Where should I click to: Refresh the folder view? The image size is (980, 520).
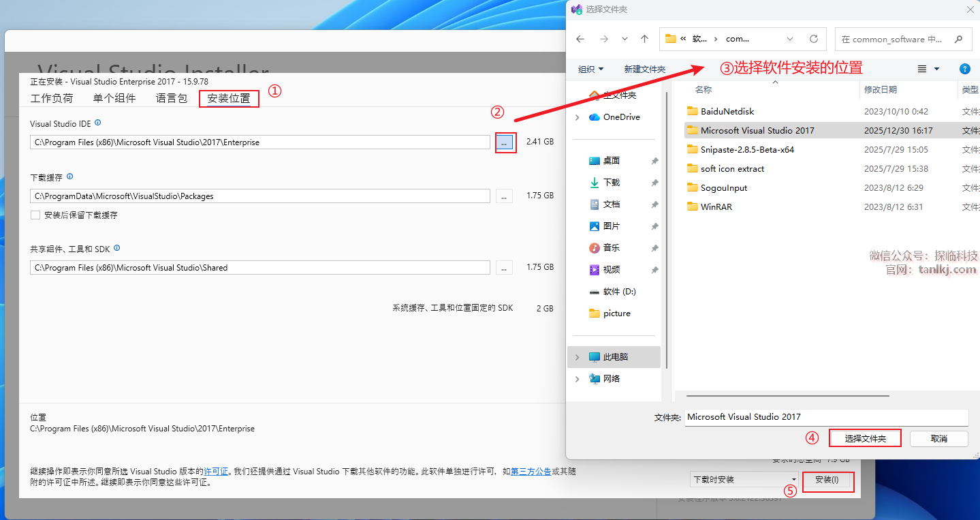coord(813,39)
